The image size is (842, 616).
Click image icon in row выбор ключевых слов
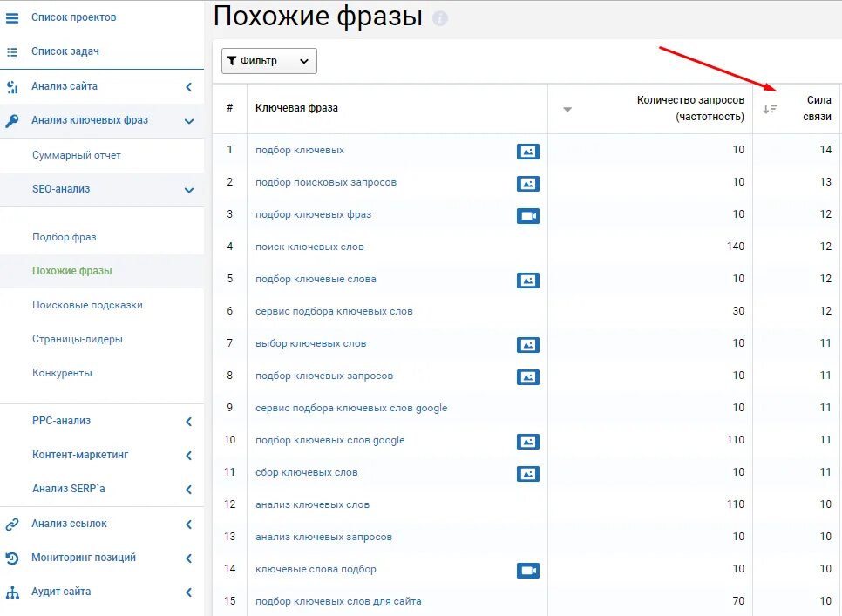(x=528, y=344)
